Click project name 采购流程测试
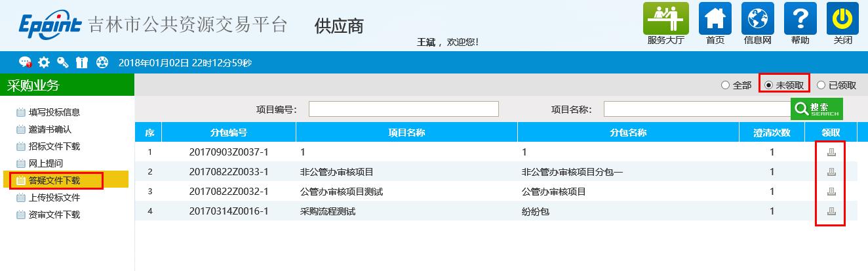The height and width of the screenshot is (271, 868). (x=327, y=211)
